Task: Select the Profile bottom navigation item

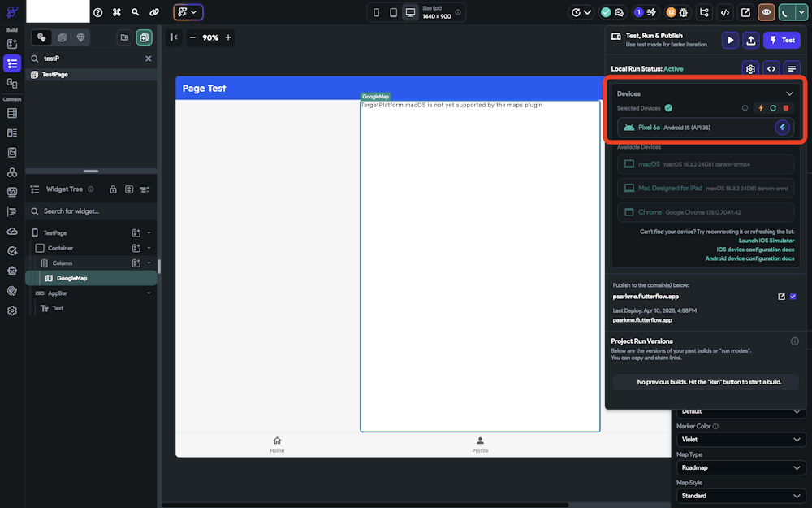Action: pyautogui.click(x=480, y=445)
